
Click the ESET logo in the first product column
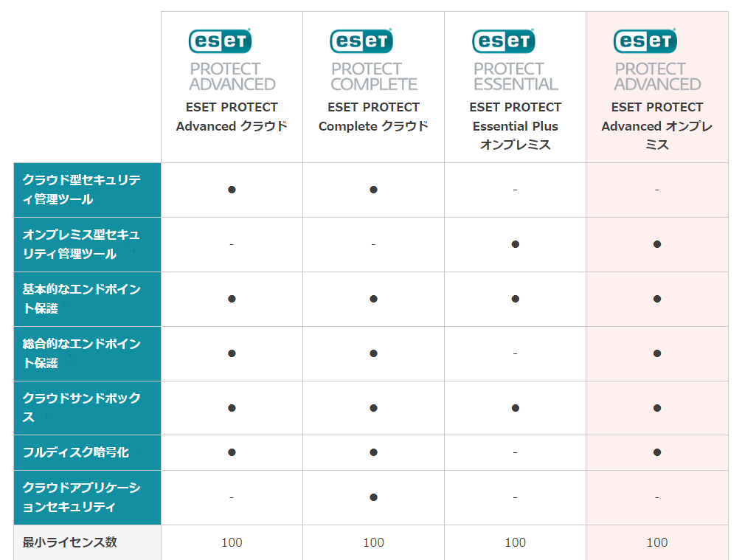click(x=220, y=41)
